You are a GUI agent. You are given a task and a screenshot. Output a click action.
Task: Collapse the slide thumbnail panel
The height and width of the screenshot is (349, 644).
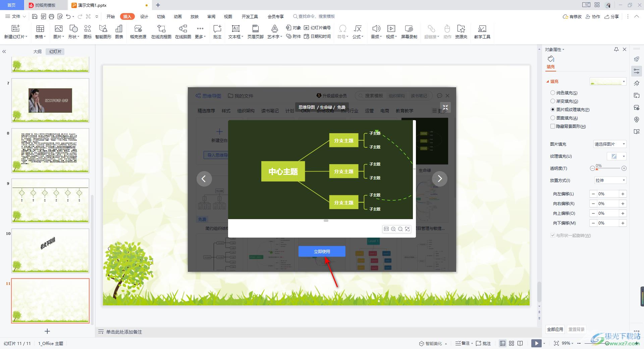click(4, 51)
